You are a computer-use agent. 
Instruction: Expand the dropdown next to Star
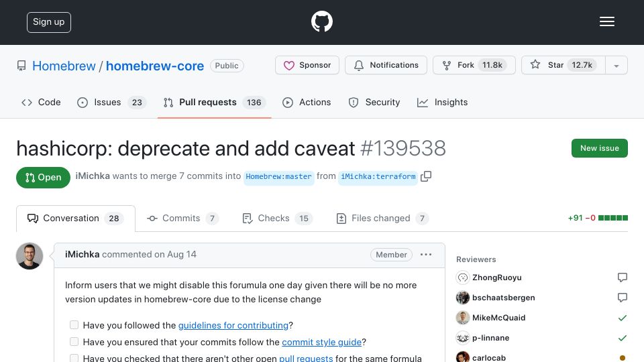point(616,66)
